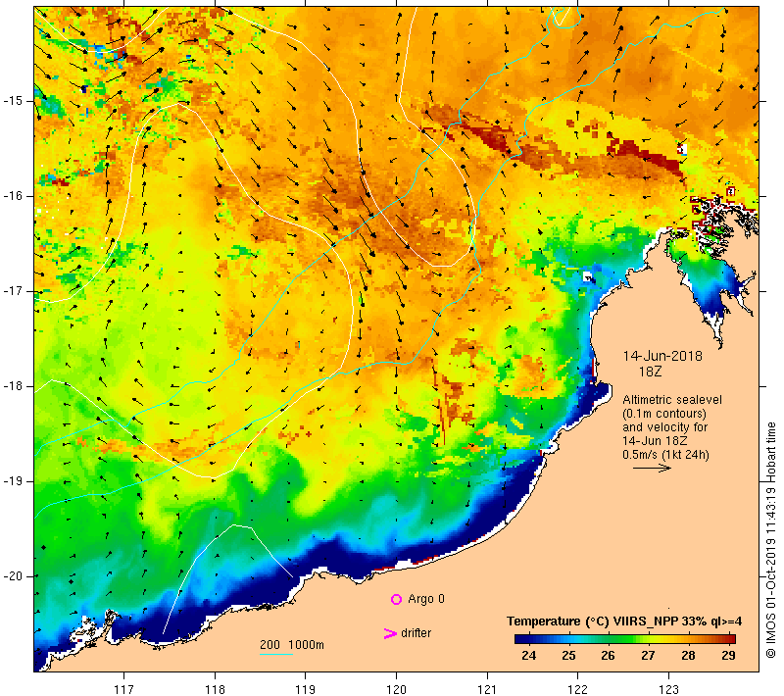The image size is (784, 696).
Task: Click the magenta Argo circle legend marker
Action: (x=396, y=599)
